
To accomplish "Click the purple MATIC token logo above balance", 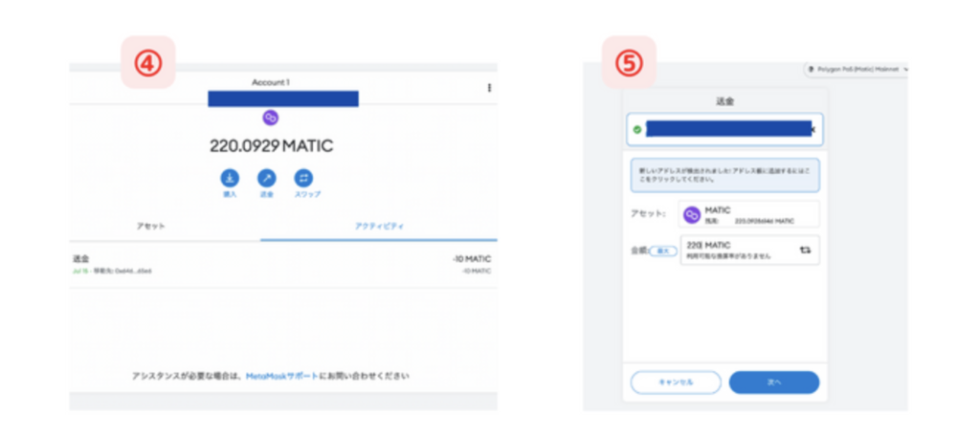I will point(270,118).
